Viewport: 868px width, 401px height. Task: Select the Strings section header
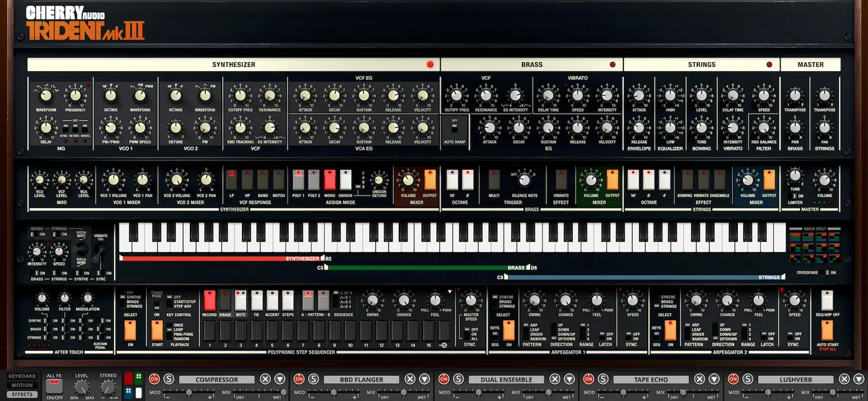tap(701, 65)
